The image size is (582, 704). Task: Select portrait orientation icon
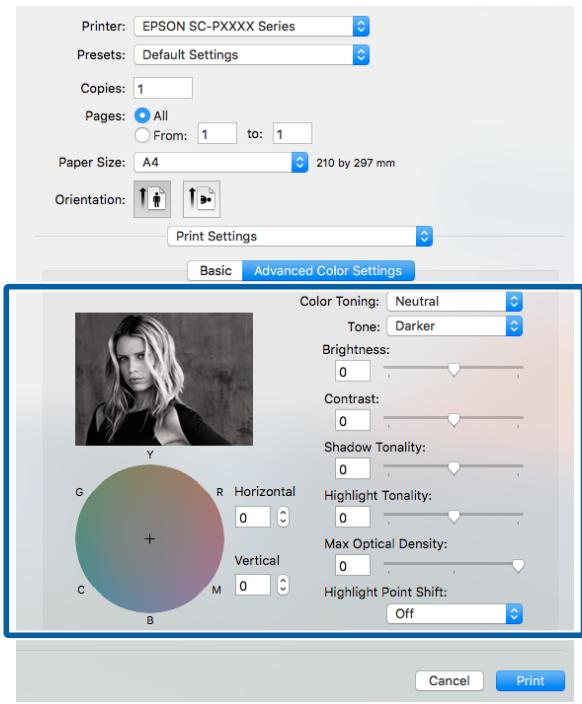[152, 199]
